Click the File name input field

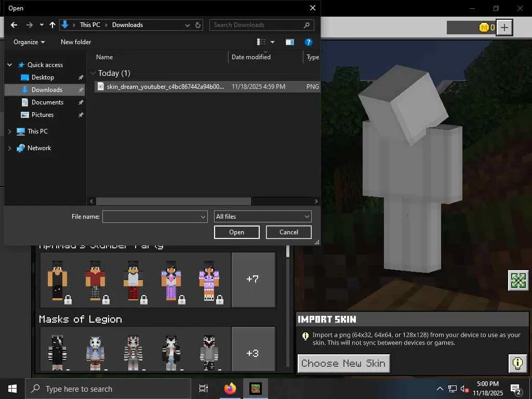pyautogui.click(x=155, y=217)
